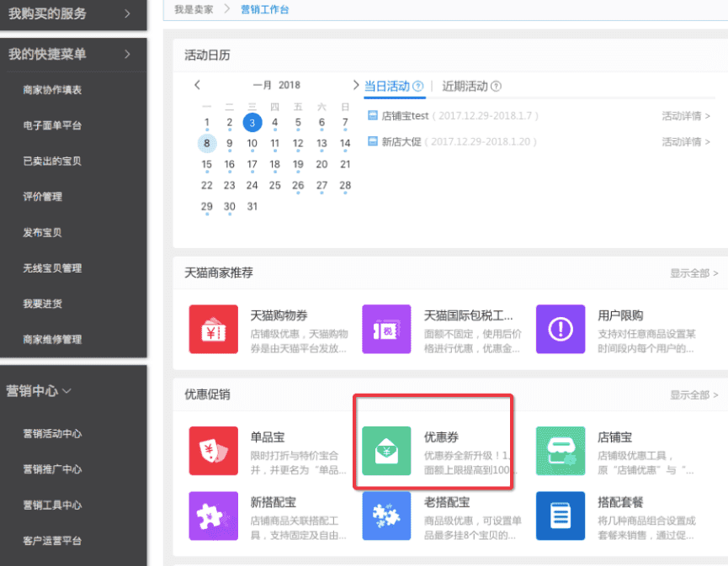
Task: Select the 单品宝 tool icon
Action: point(213,452)
